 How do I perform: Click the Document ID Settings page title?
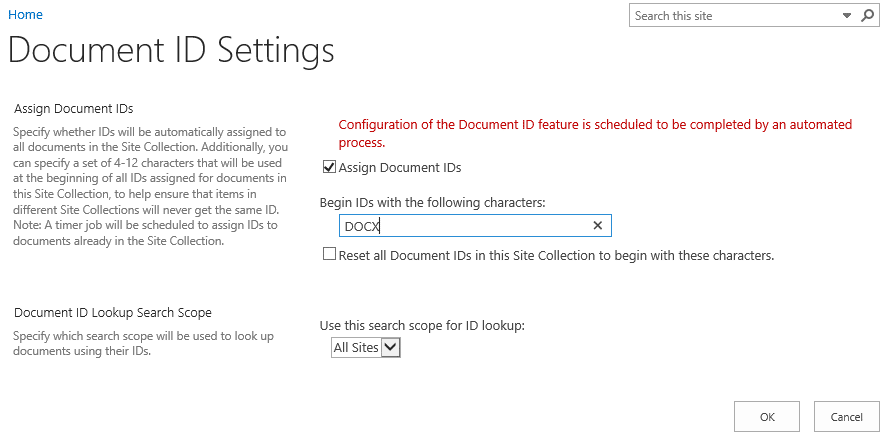pyautogui.click(x=171, y=50)
